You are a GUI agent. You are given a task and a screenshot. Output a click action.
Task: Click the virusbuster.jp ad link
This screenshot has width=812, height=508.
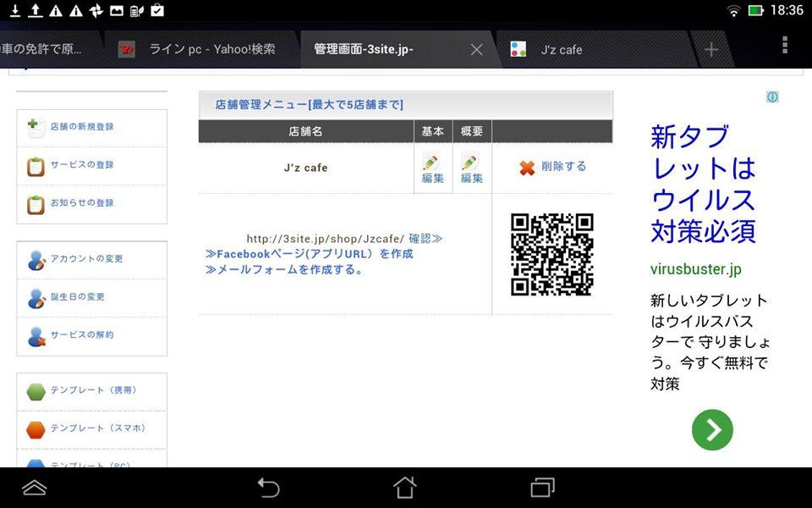(696, 269)
